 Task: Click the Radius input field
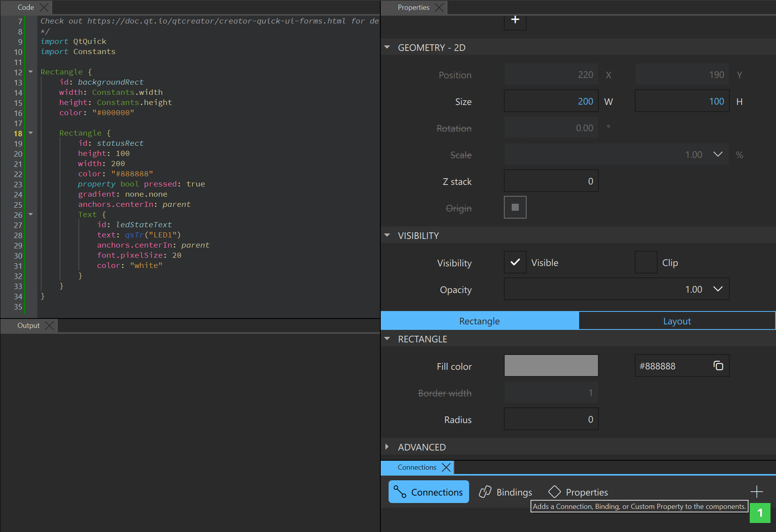pyautogui.click(x=551, y=419)
